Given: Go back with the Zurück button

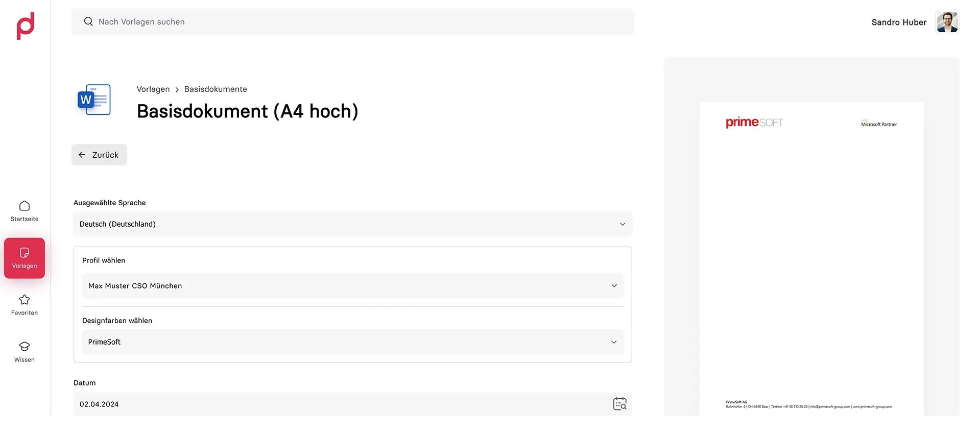Looking at the screenshot, I should tap(99, 155).
